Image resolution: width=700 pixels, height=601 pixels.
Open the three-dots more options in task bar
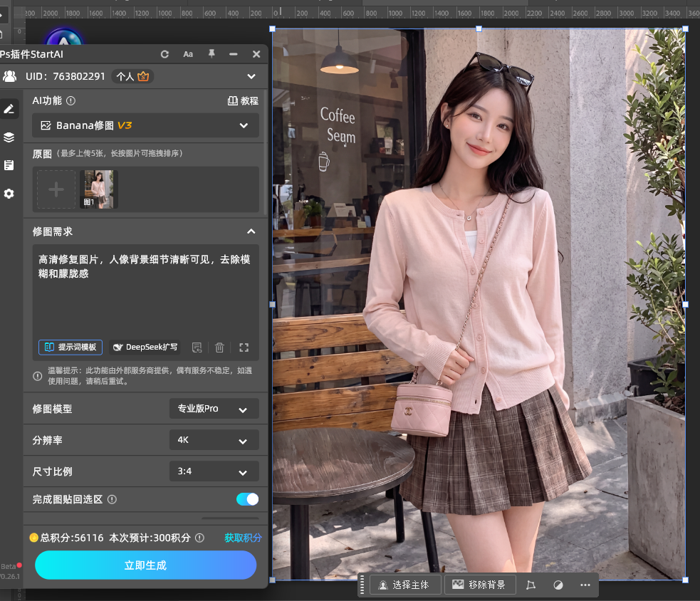(585, 585)
